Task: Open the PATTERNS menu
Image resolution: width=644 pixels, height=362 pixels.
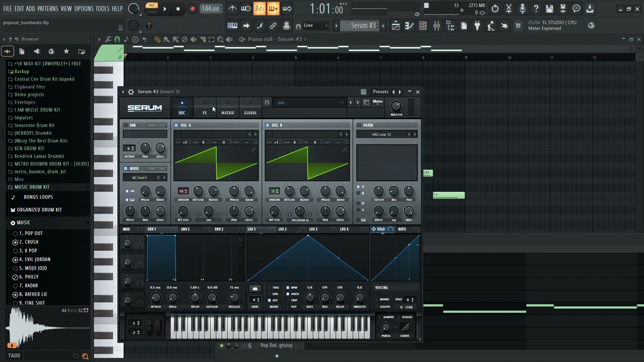Action: click(47, 9)
